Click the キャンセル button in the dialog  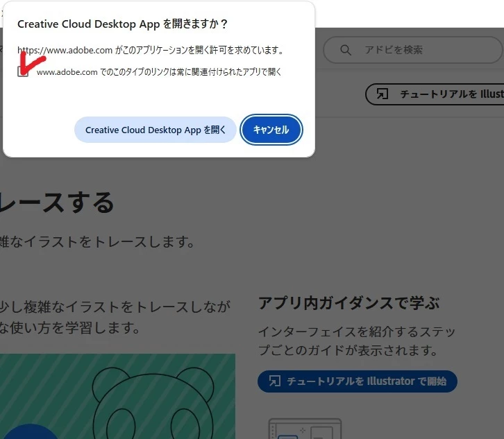coord(271,130)
